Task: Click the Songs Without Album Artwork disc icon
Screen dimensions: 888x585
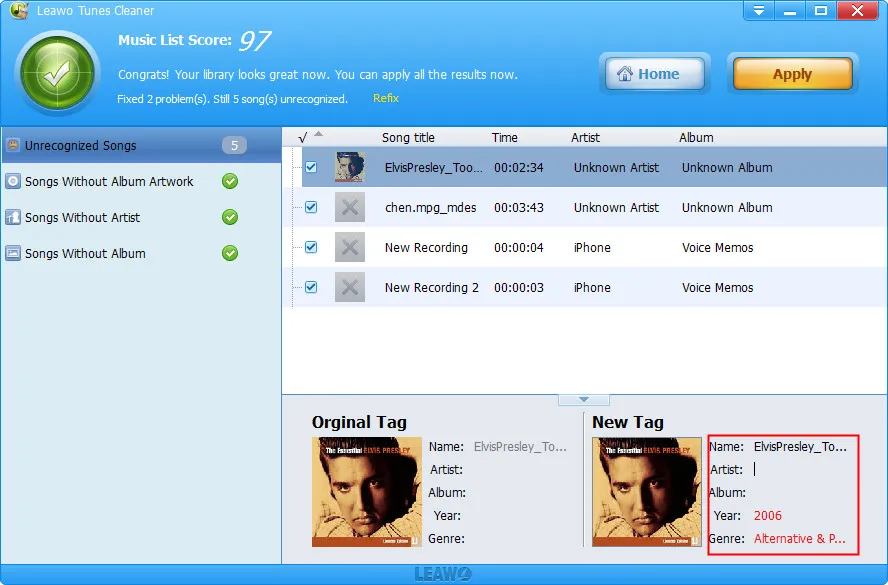Action: [x=13, y=181]
